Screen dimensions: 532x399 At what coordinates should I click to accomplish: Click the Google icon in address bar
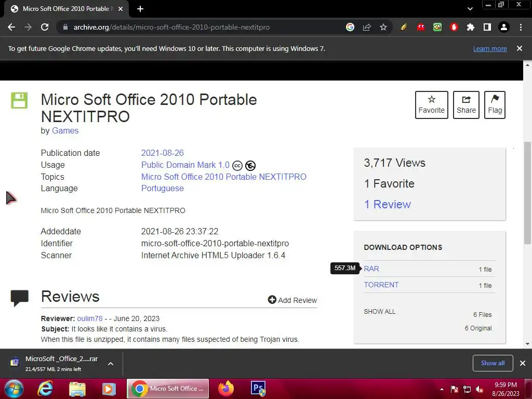(350, 27)
